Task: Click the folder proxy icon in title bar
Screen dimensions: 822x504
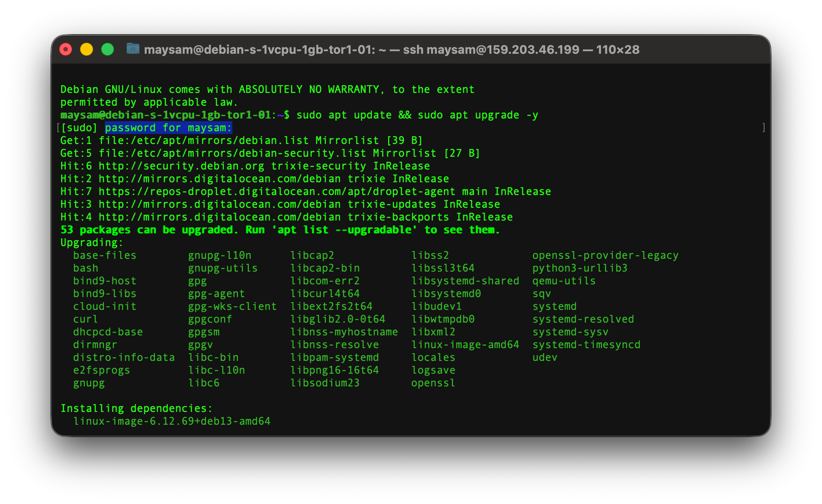Action: pos(133,49)
